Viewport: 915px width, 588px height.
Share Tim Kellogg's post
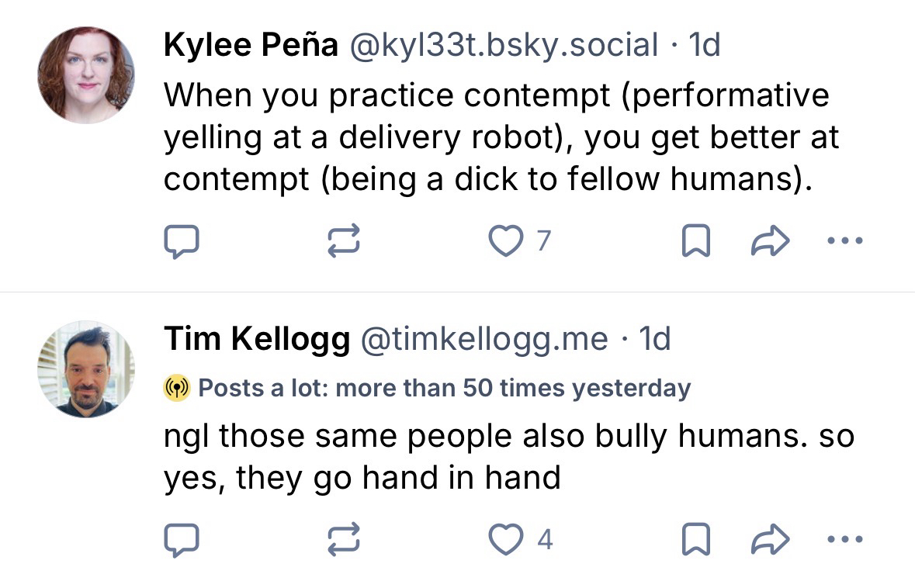(771, 540)
